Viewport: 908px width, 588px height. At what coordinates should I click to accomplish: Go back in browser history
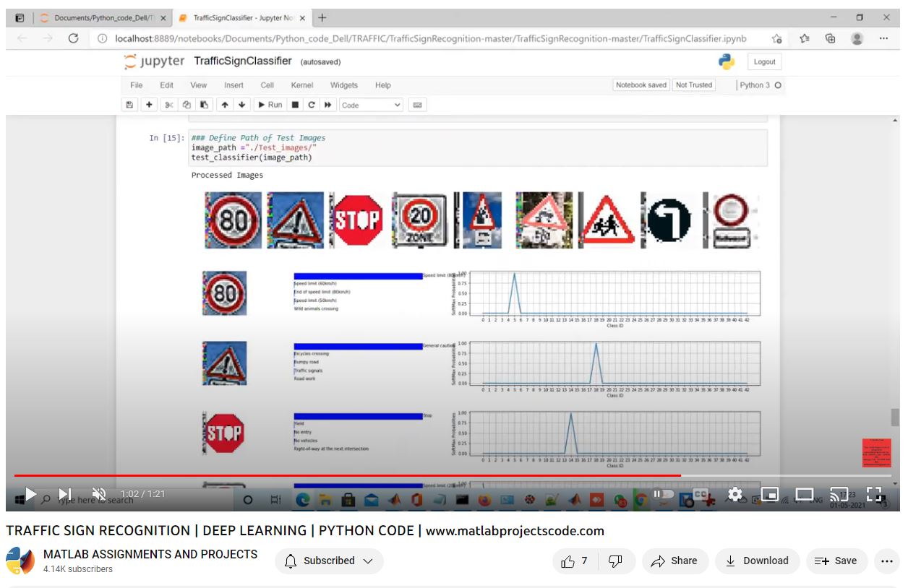22,38
